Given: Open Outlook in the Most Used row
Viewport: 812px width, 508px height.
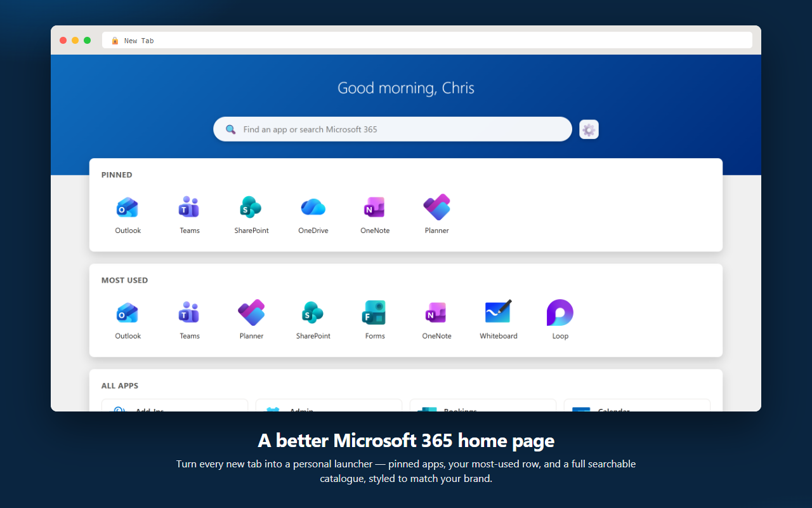Looking at the screenshot, I should tap(128, 319).
